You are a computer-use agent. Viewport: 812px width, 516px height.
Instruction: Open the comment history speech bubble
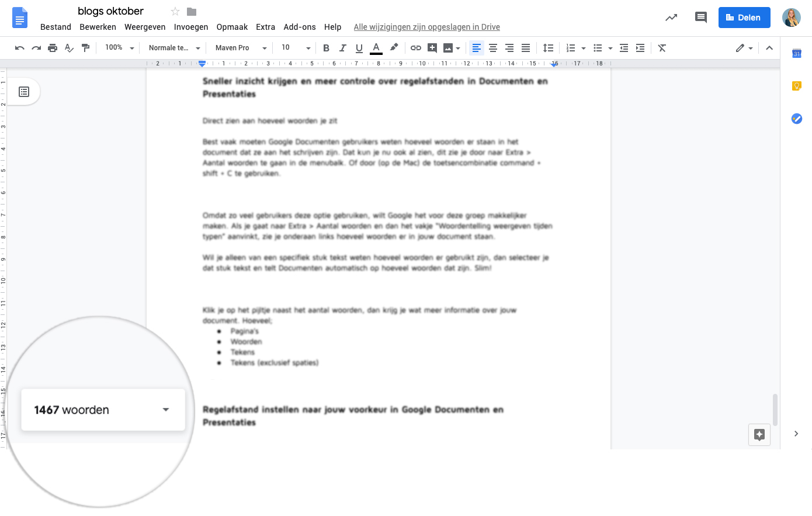coord(700,18)
